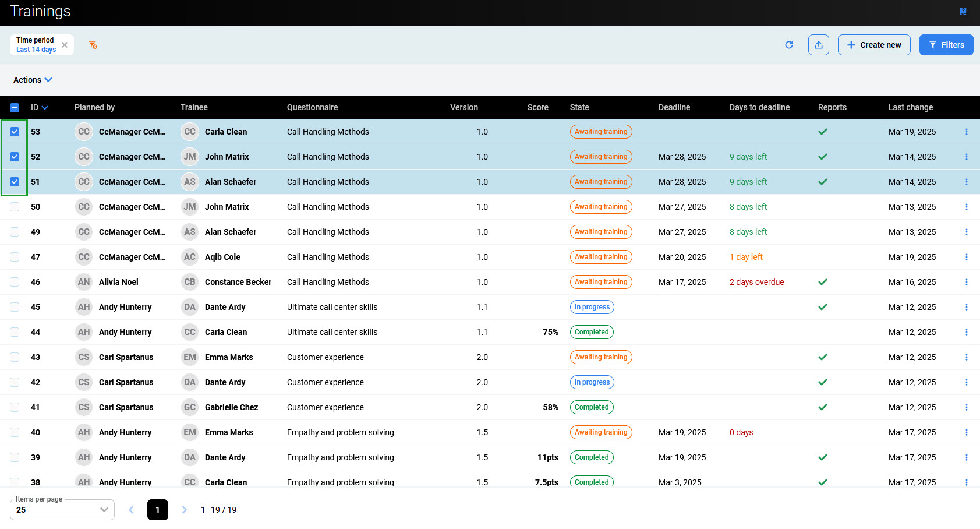This screenshot has width=980, height=529.
Task: Expand the Actions dropdown
Action: point(33,80)
